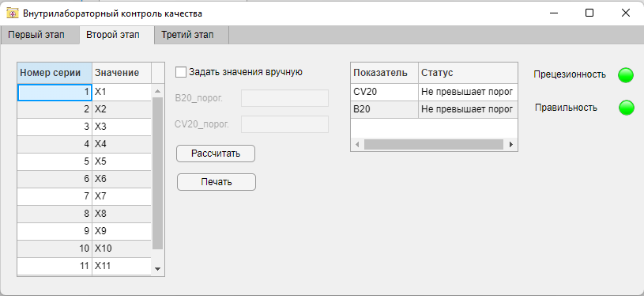Click the vertical scrollbar thumb of series table

click(158, 173)
